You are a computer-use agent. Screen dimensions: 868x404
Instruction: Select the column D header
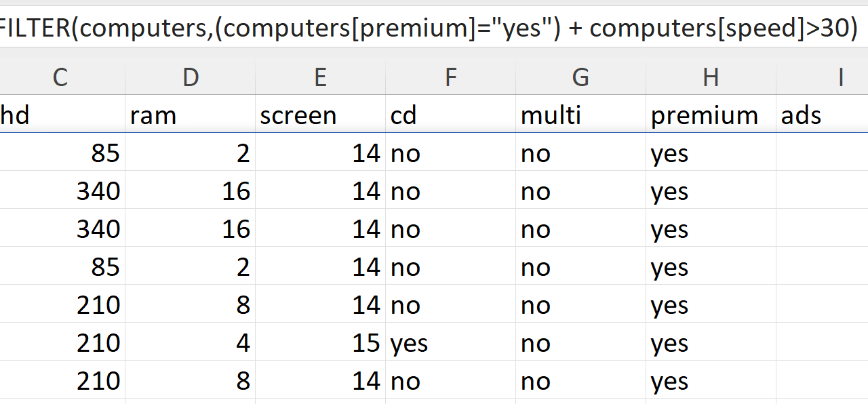tap(191, 78)
